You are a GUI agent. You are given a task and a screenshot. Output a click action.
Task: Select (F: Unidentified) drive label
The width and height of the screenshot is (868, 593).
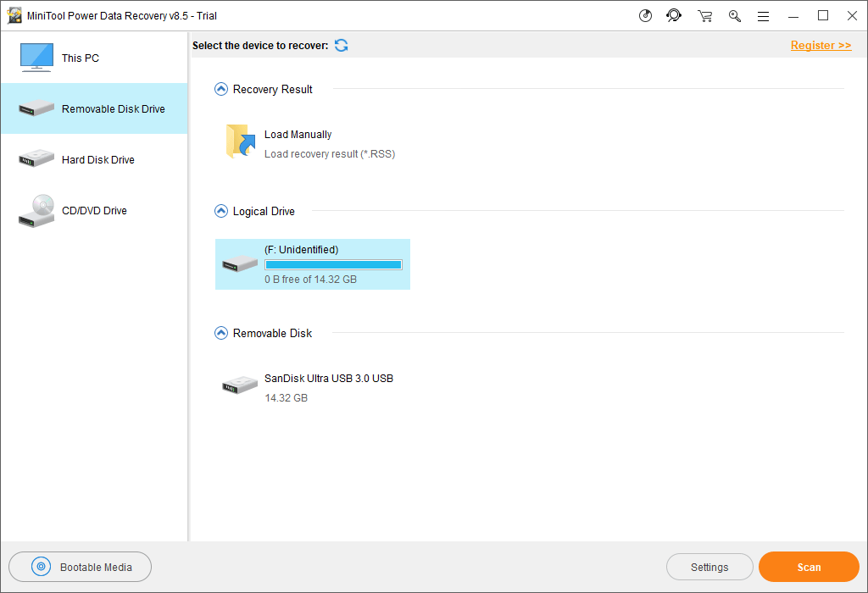302,249
